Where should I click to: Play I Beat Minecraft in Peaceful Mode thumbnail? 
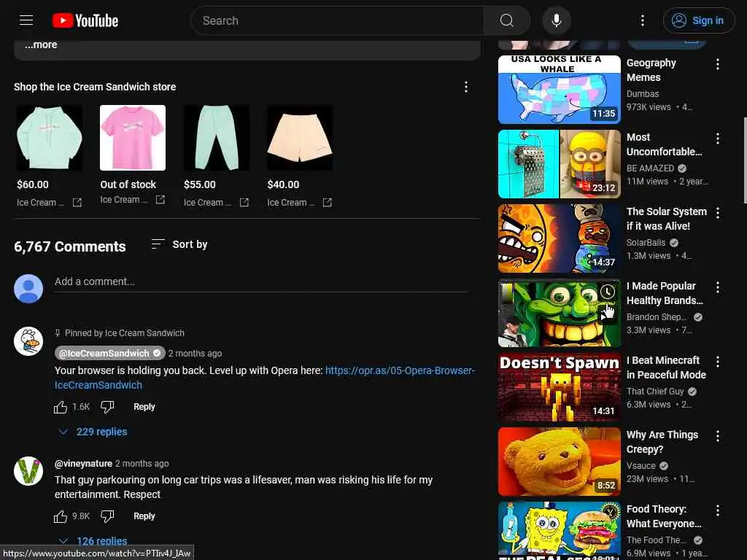pyautogui.click(x=560, y=387)
